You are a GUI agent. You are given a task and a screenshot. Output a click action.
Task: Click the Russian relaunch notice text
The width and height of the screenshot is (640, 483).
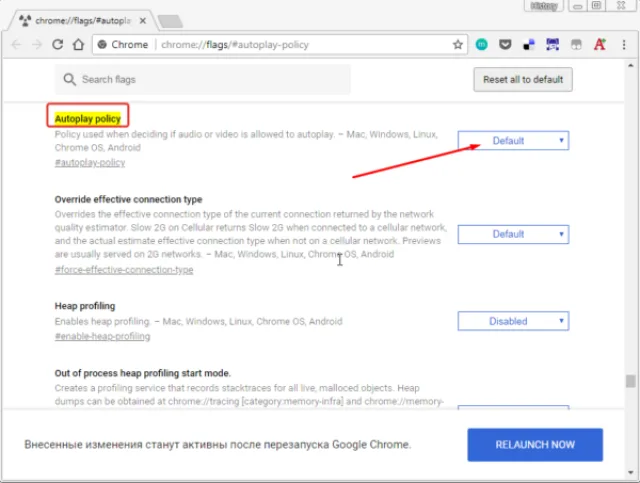tap(218, 444)
